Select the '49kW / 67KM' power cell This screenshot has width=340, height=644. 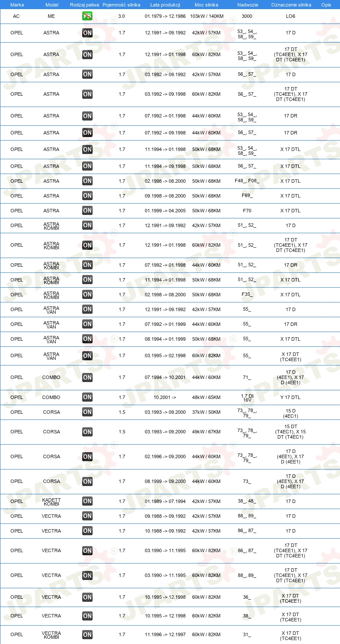[207, 432]
